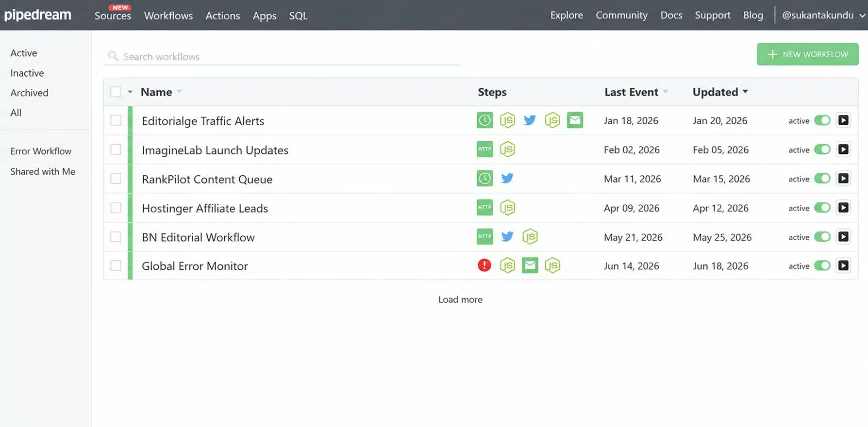Image resolution: width=868 pixels, height=427 pixels.
Task: Open the Apps tab in top navigation
Action: (265, 16)
